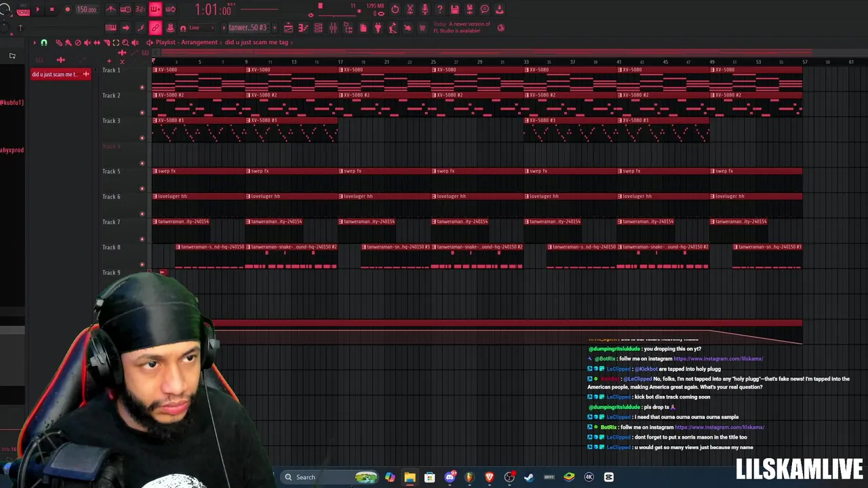Click the audio editor scissors icon

410,9
